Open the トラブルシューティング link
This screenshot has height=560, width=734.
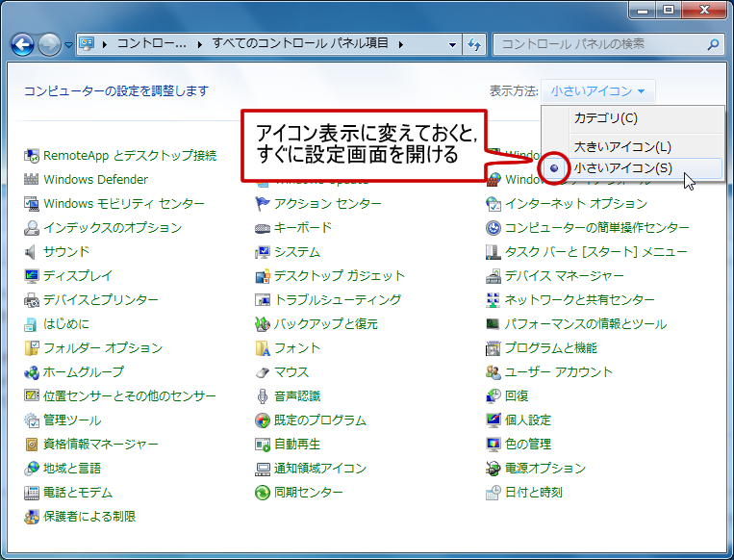point(338,299)
